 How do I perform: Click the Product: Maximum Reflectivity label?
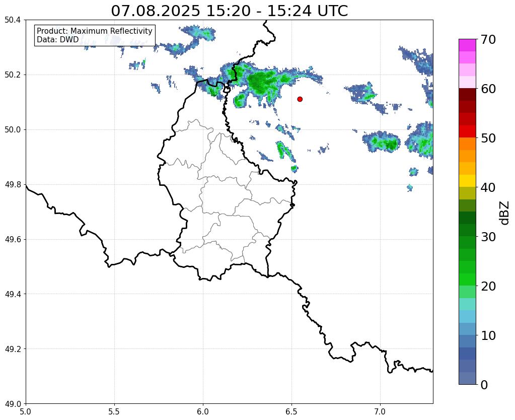pyautogui.click(x=95, y=31)
